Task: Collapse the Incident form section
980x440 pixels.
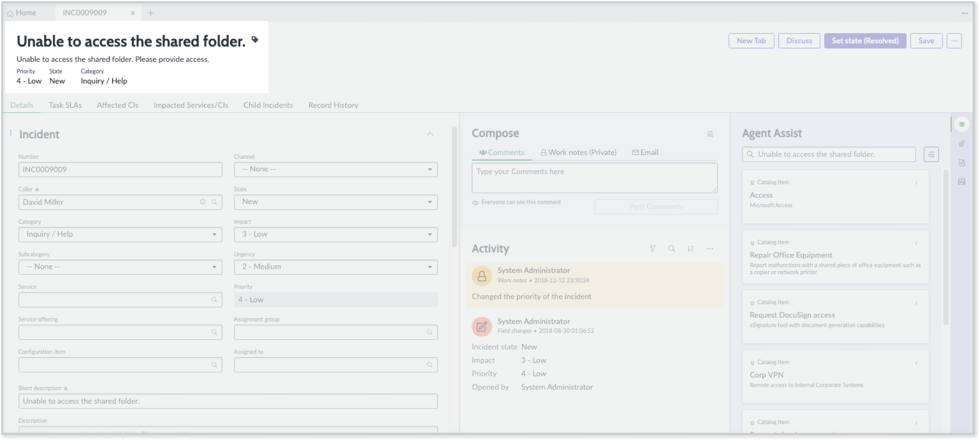Action: [x=430, y=134]
